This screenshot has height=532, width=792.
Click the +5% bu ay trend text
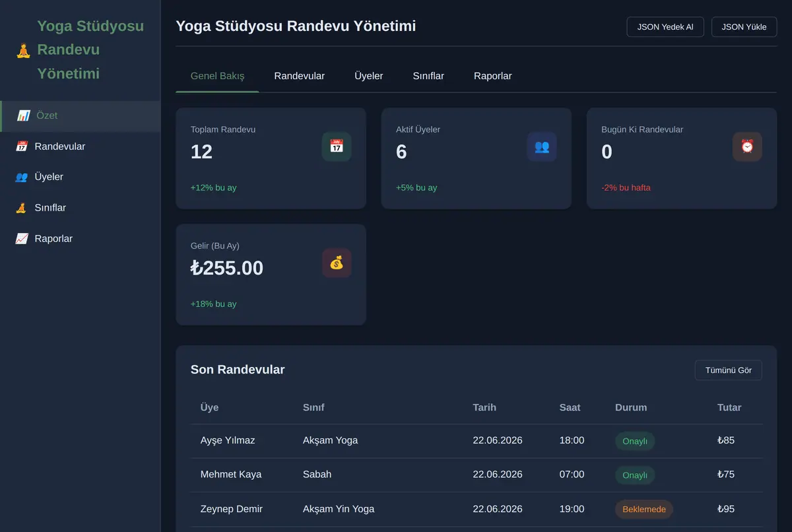pos(416,187)
